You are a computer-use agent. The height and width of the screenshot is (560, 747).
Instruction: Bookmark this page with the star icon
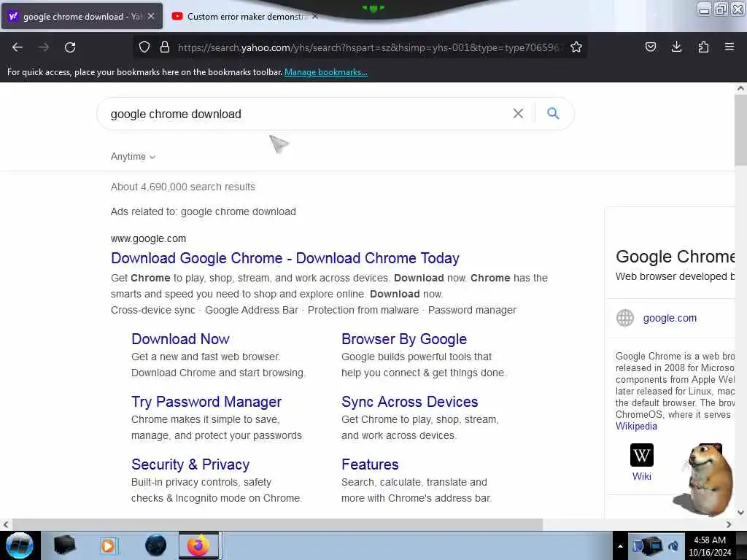click(x=576, y=47)
